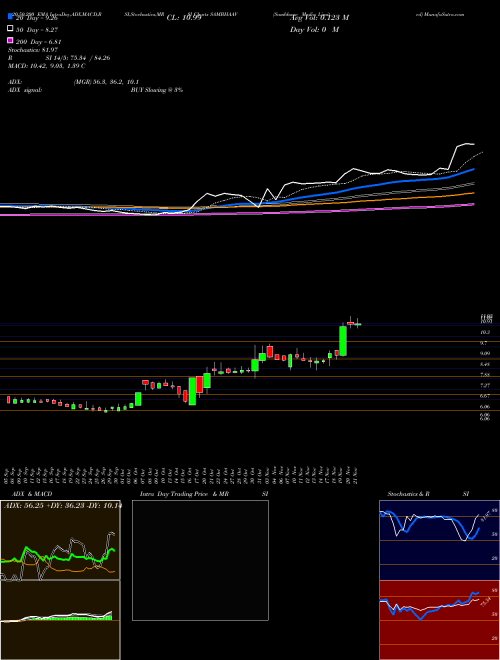Click the blue 20 Day legend square
The width and height of the screenshot is (500, 660).
coord(10,17)
